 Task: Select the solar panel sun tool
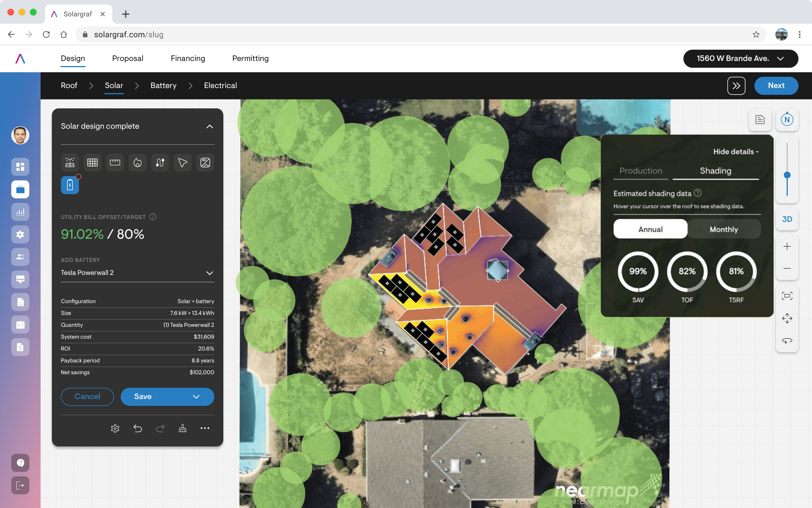pyautogui.click(x=70, y=163)
